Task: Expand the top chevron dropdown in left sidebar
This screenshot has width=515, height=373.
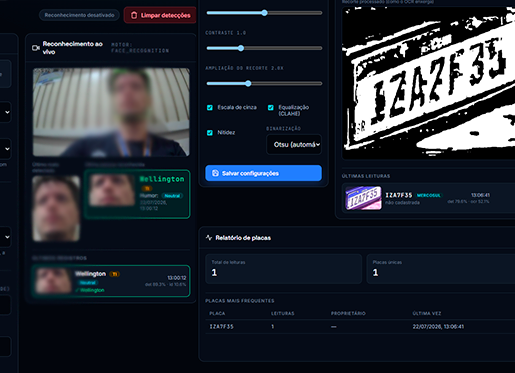Action: (x=7, y=112)
